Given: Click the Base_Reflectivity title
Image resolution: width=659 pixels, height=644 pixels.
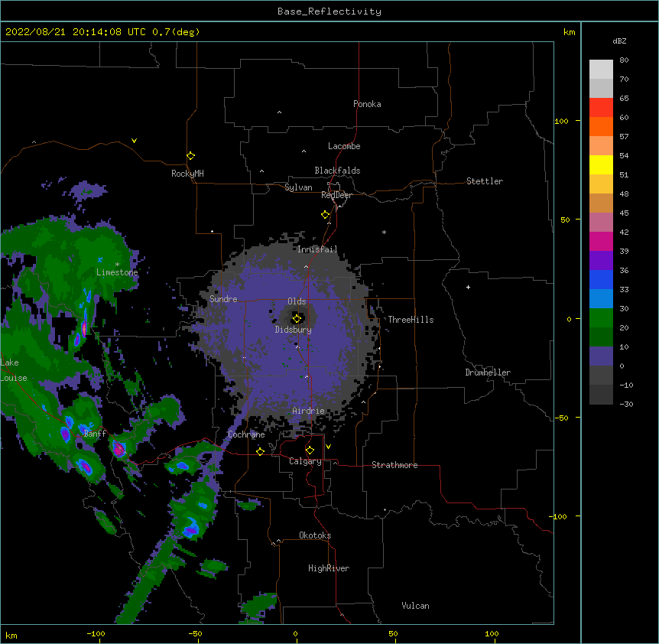Looking at the screenshot, I should tap(329, 11).
